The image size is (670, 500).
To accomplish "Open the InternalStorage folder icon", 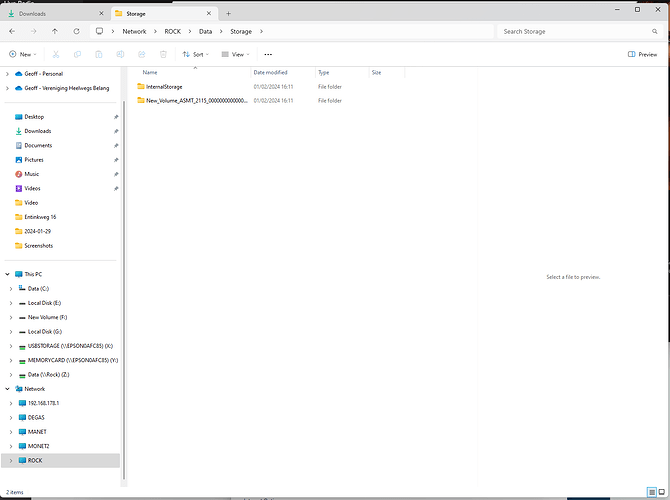I will (141, 87).
